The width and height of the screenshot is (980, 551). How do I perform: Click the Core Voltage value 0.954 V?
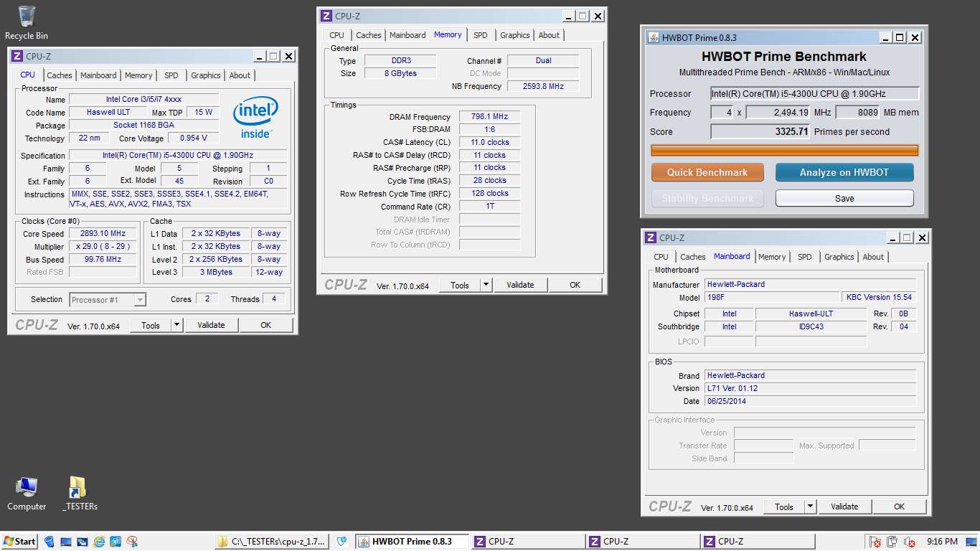pyautogui.click(x=194, y=138)
